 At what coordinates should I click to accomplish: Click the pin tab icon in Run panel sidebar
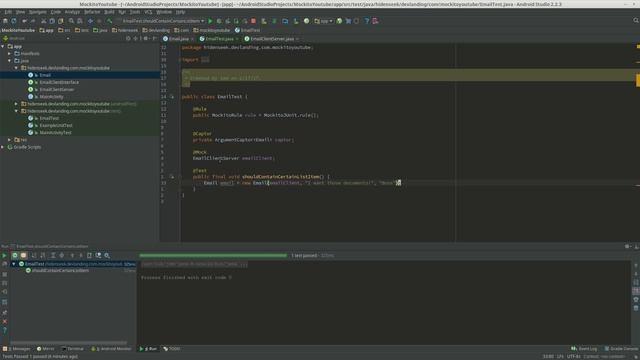click(4, 313)
